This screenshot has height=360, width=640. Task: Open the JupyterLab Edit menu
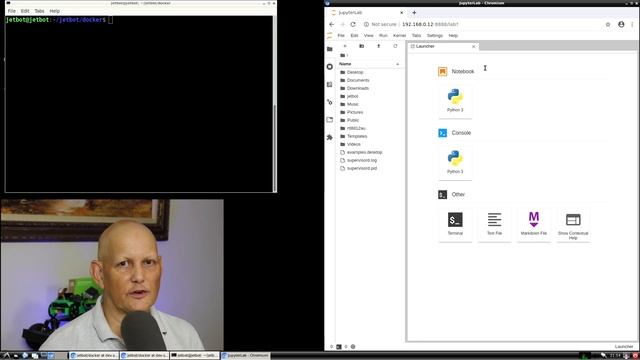pos(354,36)
